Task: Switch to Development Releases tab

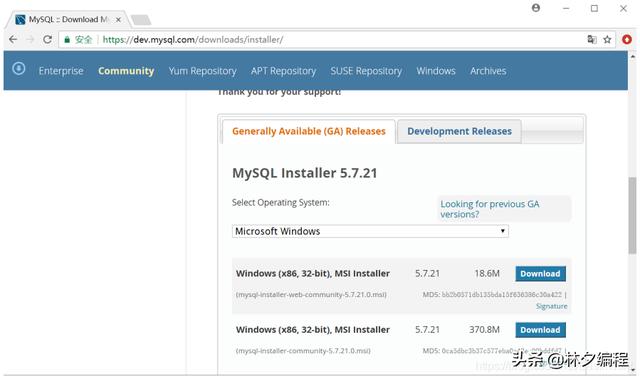Action: click(x=459, y=131)
